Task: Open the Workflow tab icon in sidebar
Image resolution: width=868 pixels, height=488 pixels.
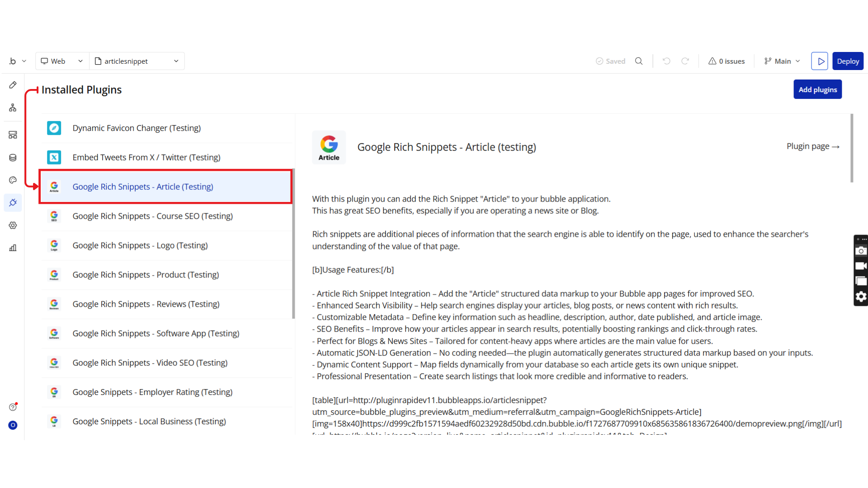Action: click(x=13, y=108)
